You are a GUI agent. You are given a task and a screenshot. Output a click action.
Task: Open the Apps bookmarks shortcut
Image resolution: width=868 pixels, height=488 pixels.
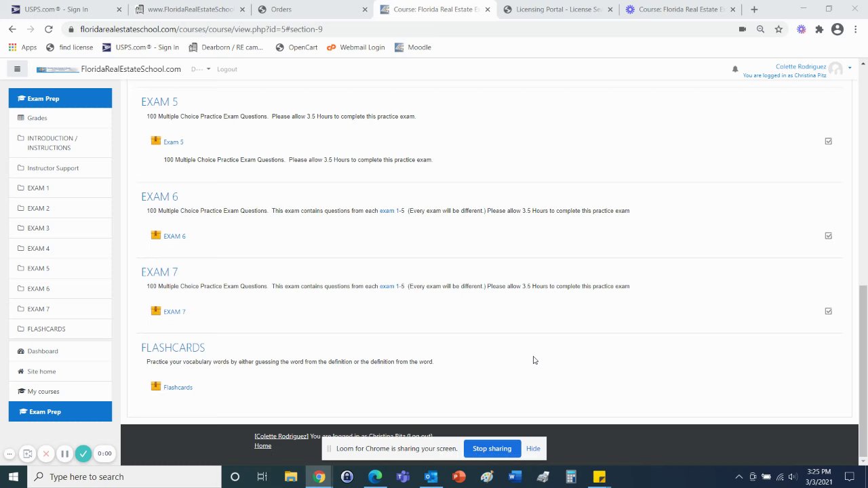23,47
